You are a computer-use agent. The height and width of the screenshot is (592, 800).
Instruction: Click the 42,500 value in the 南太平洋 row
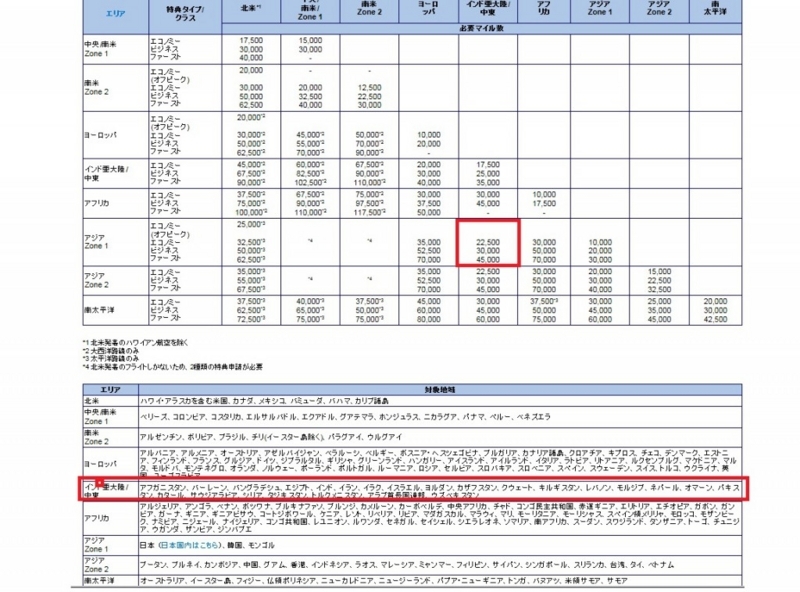click(x=715, y=319)
